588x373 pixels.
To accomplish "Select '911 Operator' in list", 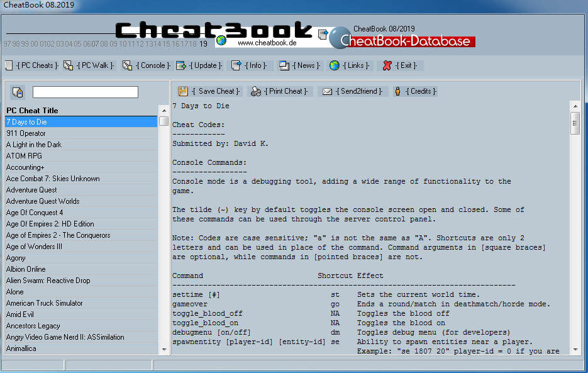I will click(81, 133).
